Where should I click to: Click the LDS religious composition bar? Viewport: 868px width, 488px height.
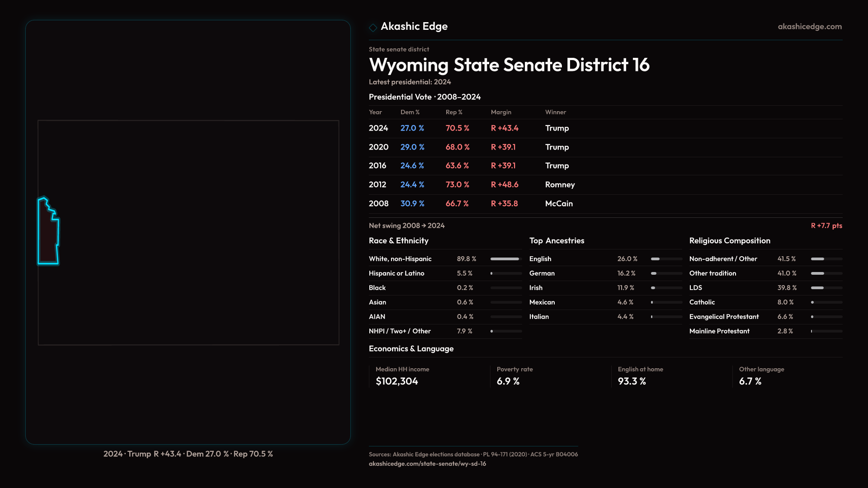coord(826,288)
